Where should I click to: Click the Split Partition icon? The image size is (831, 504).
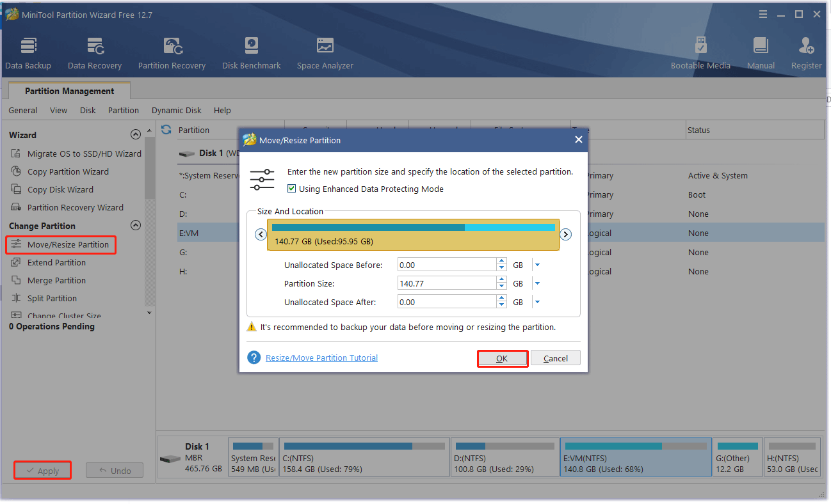pyautogui.click(x=16, y=298)
